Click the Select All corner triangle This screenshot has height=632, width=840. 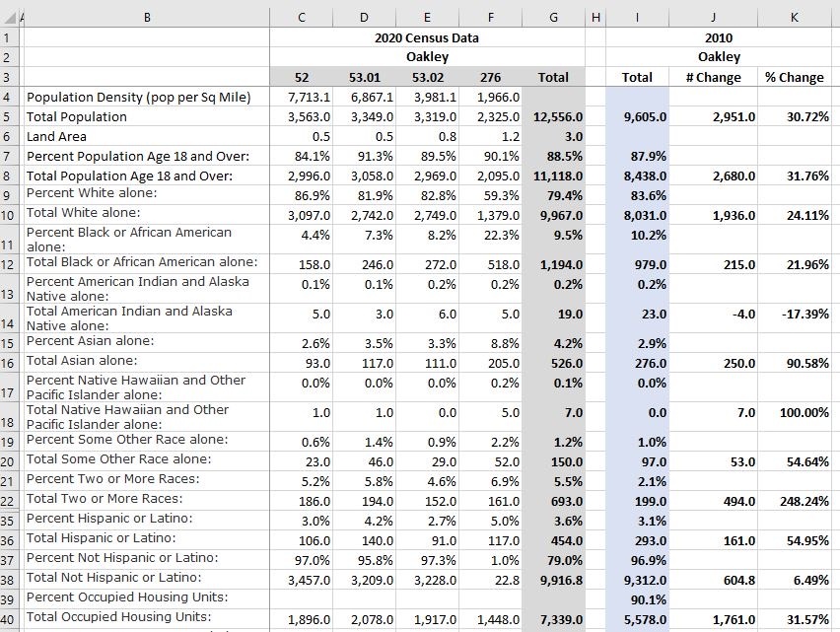(x=9, y=18)
